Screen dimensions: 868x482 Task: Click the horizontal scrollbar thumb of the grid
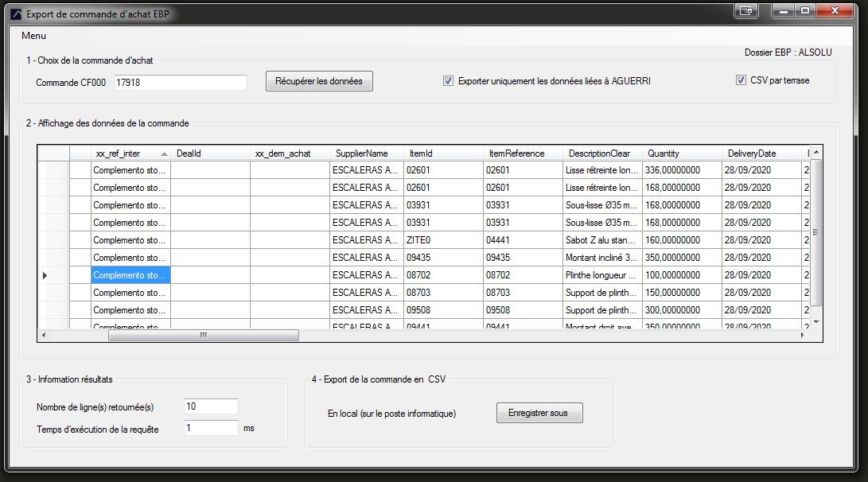[x=203, y=336]
